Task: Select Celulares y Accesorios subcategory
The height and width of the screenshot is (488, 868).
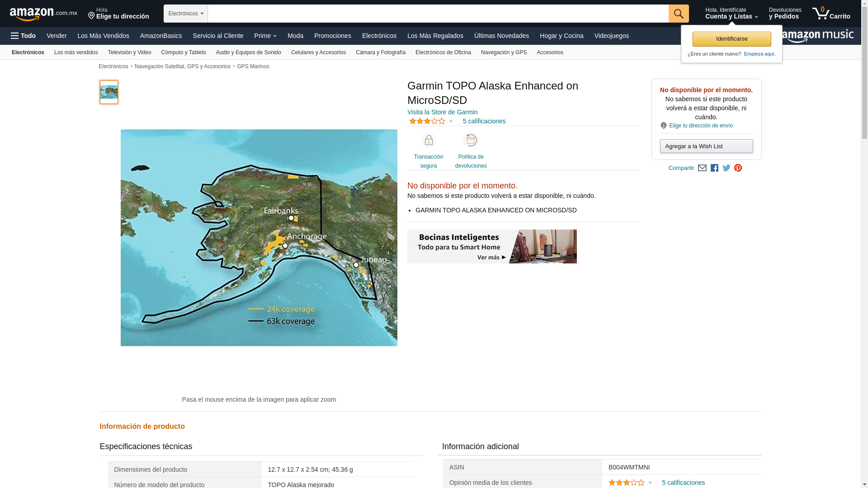Action: pos(318,52)
